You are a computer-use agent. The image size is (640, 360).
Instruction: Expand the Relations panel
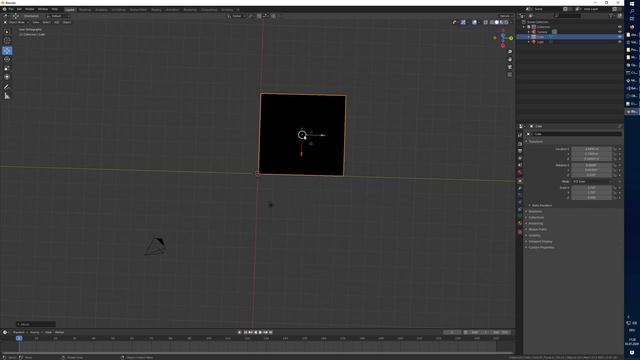click(x=534, y=211)
